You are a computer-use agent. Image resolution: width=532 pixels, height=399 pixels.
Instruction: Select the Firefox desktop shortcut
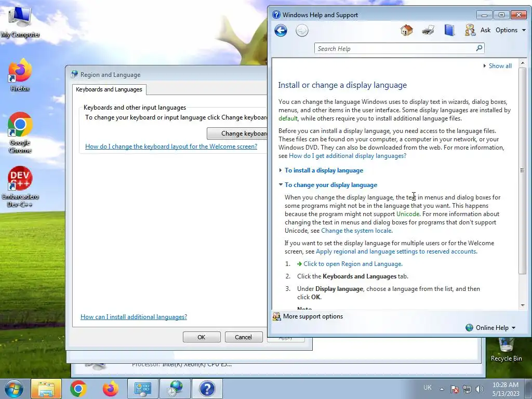pyautogui.click(x=20, y=75)
